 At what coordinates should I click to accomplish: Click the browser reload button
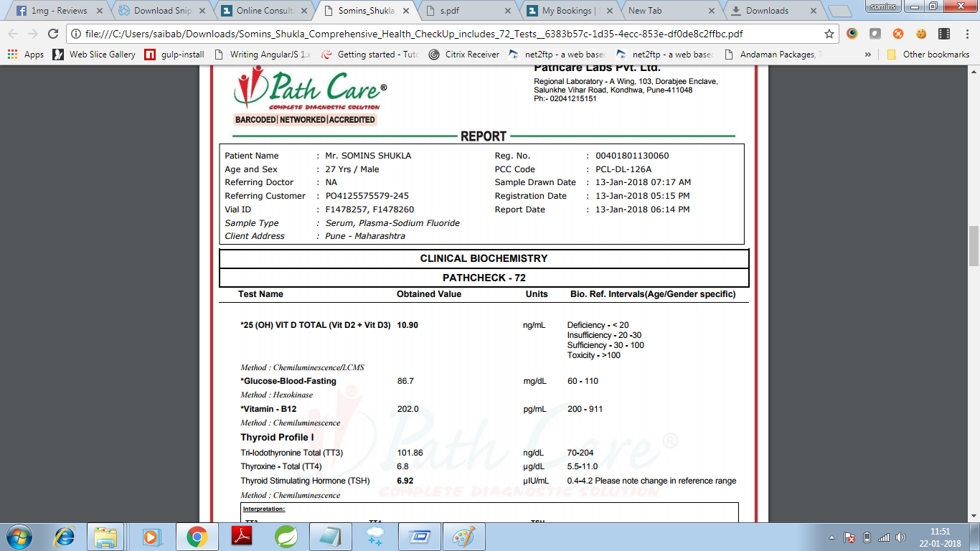[53, 34]
